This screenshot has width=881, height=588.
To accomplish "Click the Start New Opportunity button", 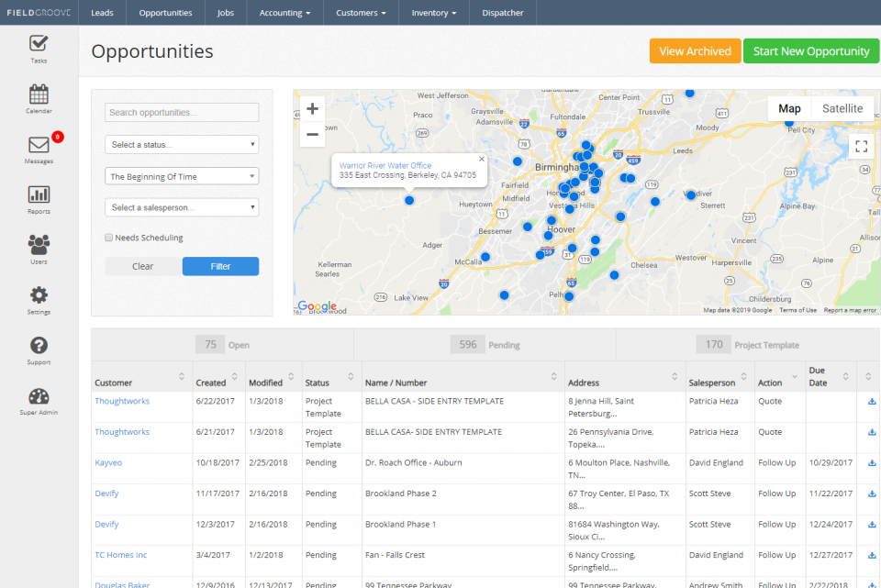I will 810,50.
